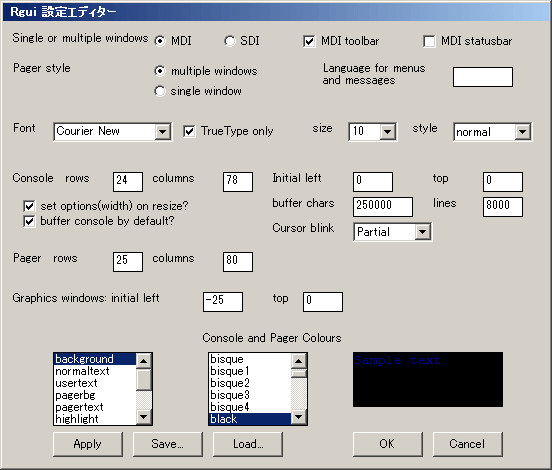Toggle buffer console by default checkbox
Screen dimensions: 552x470
[x=29, y=221]
